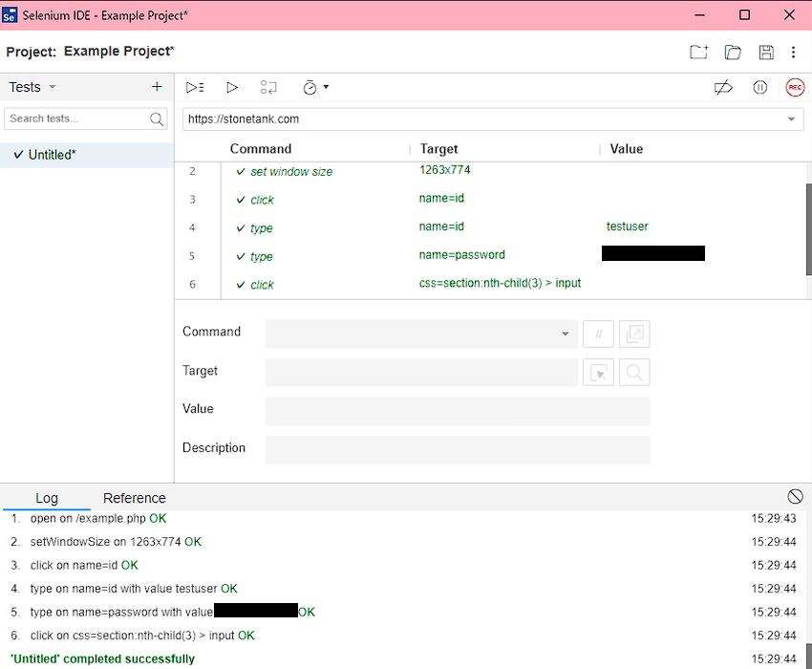Expand the speed control dropdown arrow

pos(326,87)
